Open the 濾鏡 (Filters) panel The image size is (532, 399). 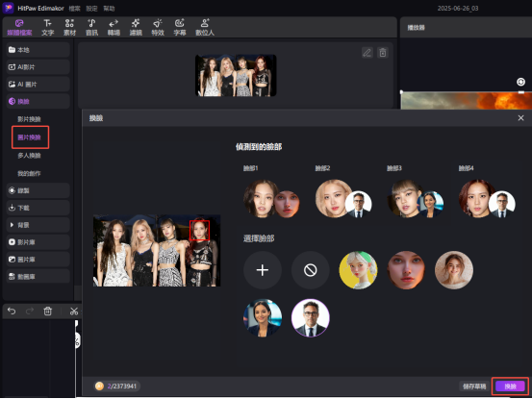(x=136, y=28)
